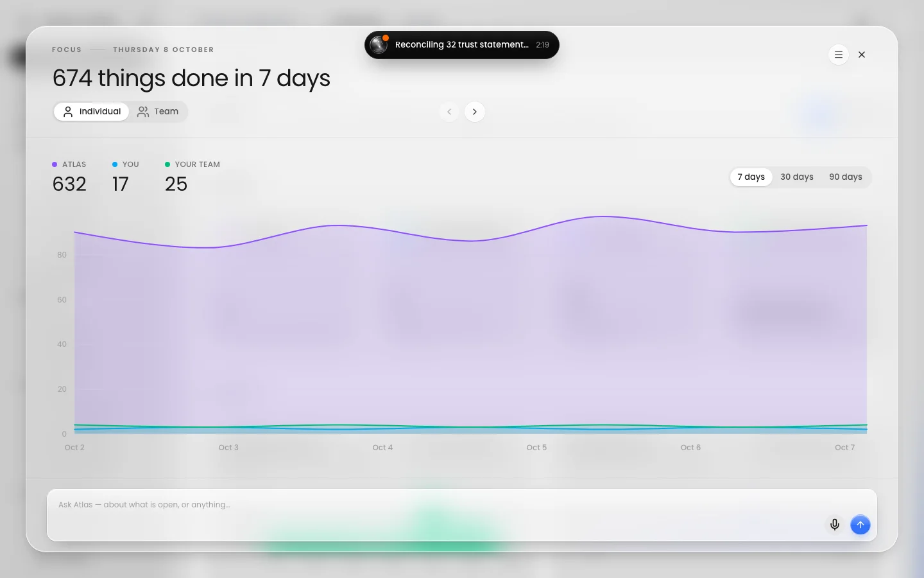Click the Atlas legend purple dot
Screen dimensions: 924x578
[55, 164]
